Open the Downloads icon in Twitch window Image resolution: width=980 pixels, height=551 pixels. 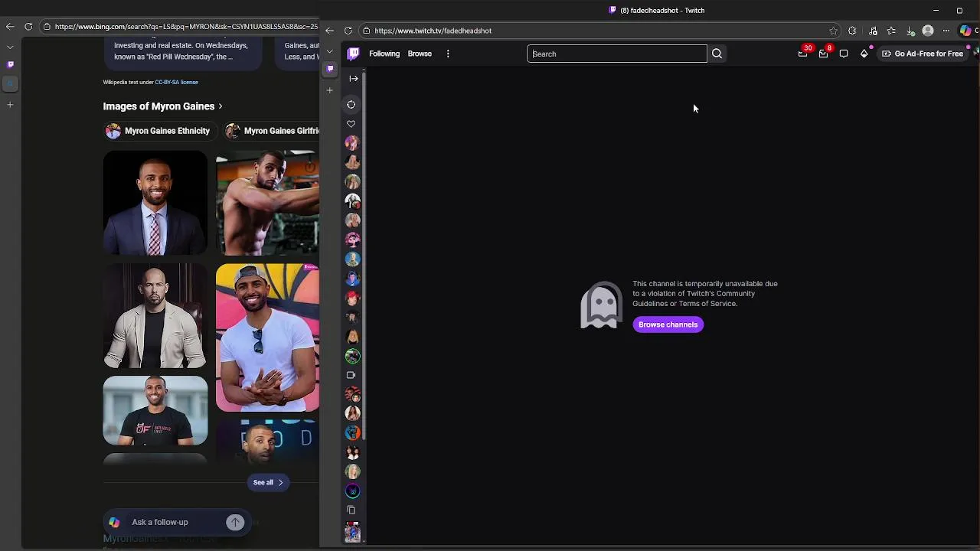(910, 31)
